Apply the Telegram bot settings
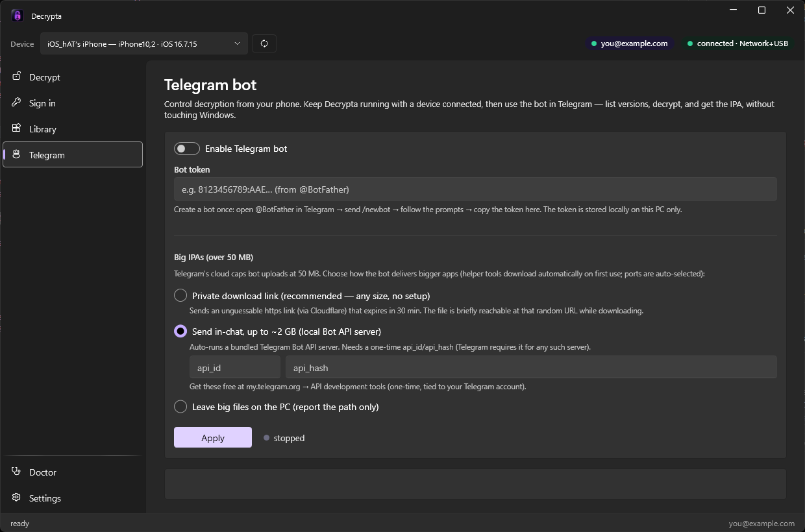The image size is (805, 532). click(213, 437)
